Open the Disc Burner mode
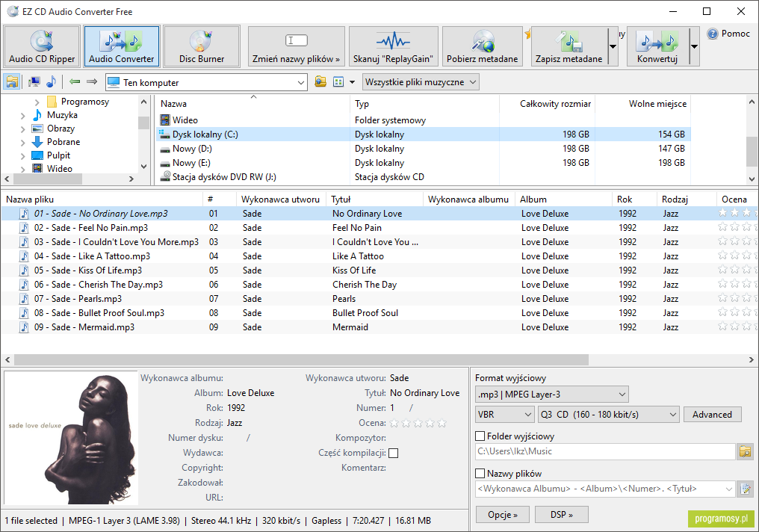The width and height of the screenshot is (759, 532). tap(202, 46)
